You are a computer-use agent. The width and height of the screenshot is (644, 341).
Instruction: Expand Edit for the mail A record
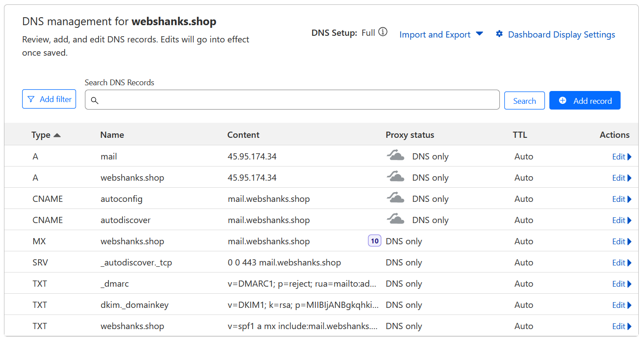click(x=622, y=156)
